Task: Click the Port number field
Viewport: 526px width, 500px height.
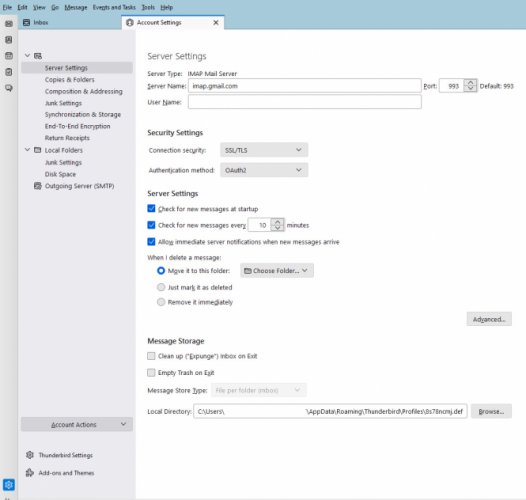Action: tap(452, 86)
